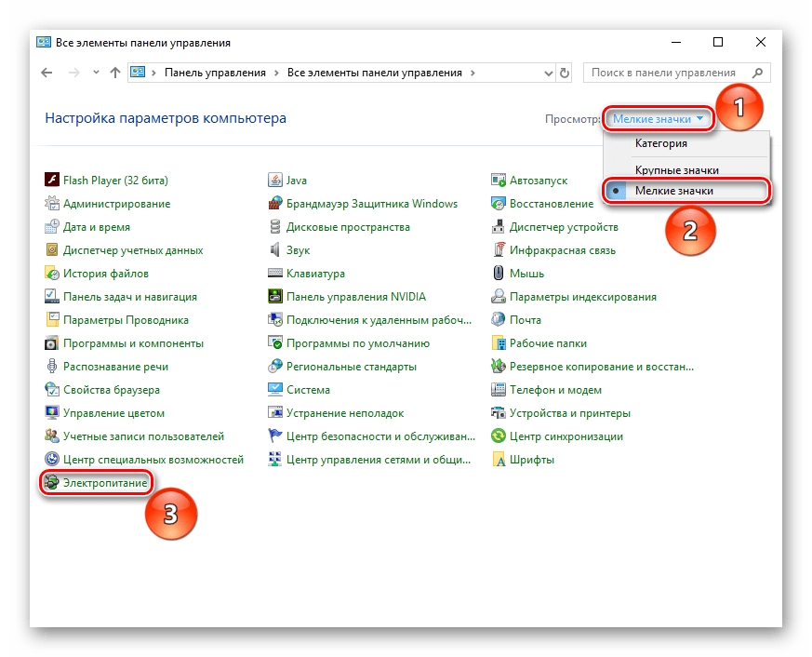Screen dimensions: 812x657
Task: Choose Категория from the view menu
Action: [x=661, y=143]
